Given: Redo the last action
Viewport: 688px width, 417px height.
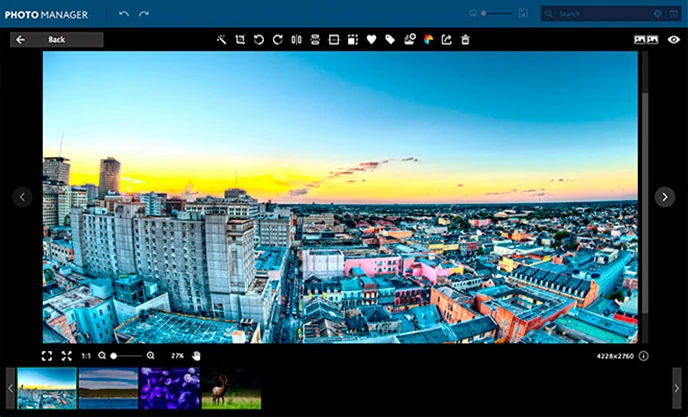Looking at the screenshot, I should tap(144, 14).
